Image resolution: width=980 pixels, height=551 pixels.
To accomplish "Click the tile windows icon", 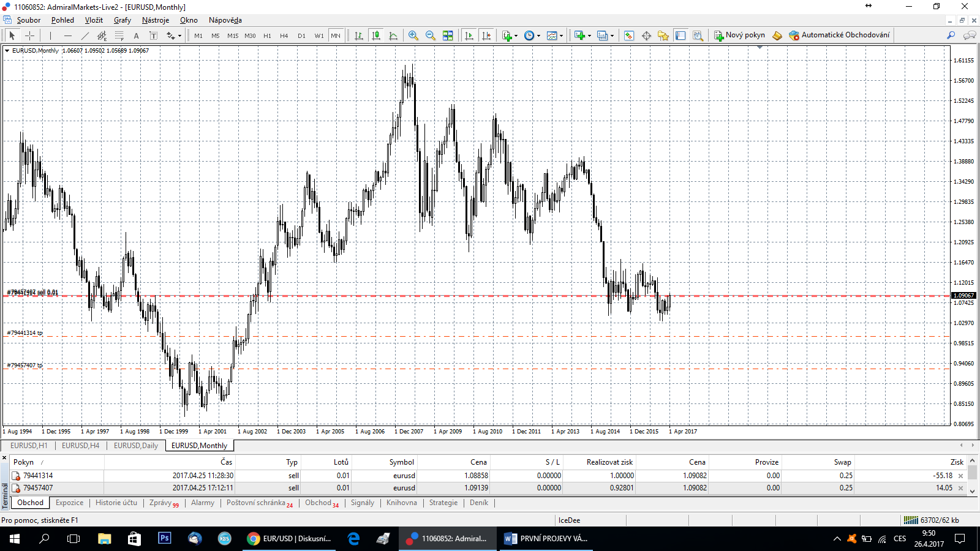I will pyautogui.click(x=448, y=36).
